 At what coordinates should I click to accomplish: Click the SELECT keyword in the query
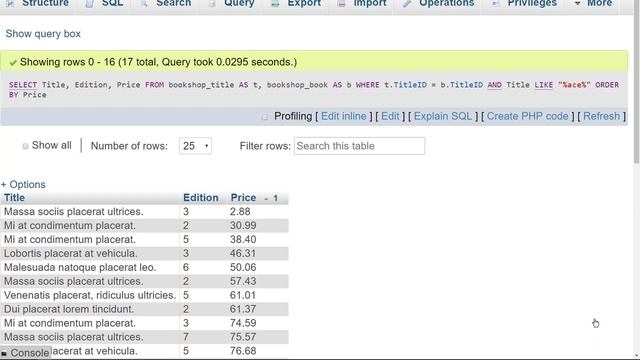tap(23, 85)
